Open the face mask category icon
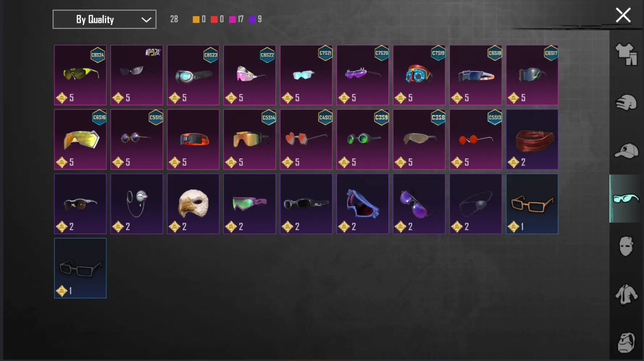Viewport: 644px width, 361px height. pos(626,246)
